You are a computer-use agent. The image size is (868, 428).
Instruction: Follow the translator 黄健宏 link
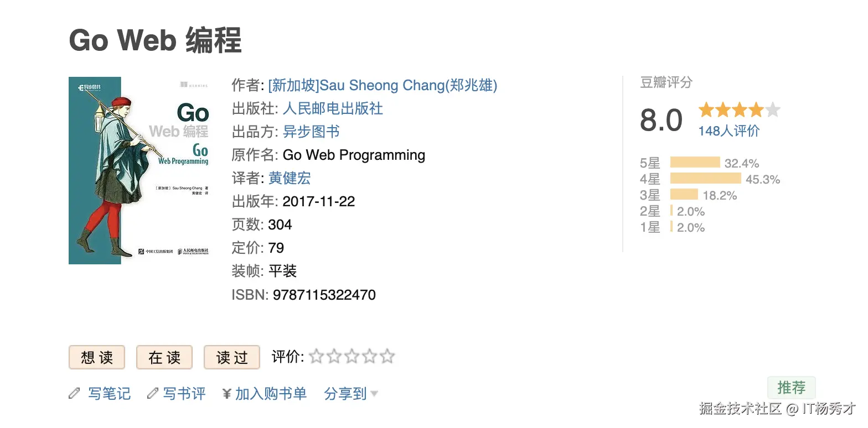coord(290,178)
